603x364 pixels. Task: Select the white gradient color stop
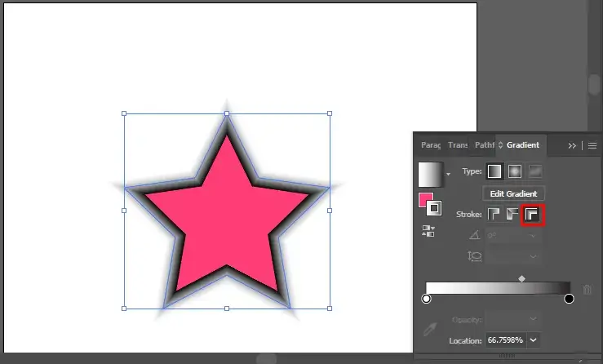(426, 299)
